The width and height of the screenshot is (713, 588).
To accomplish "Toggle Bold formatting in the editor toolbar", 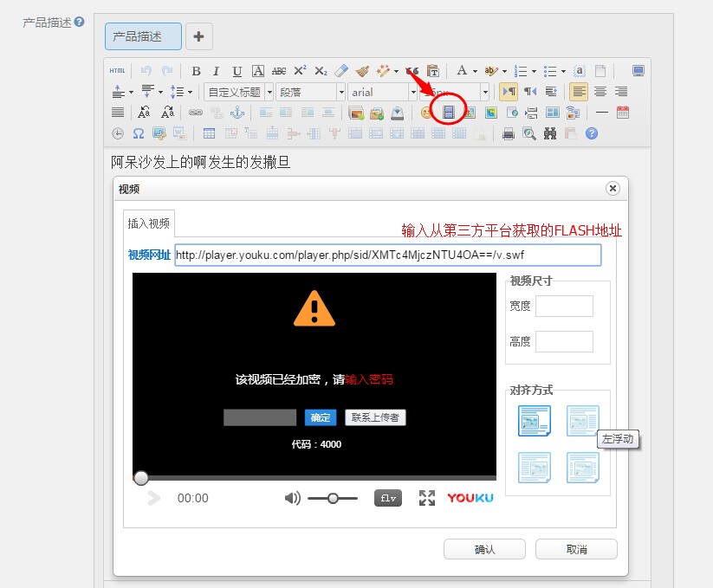I will [195, 71].
